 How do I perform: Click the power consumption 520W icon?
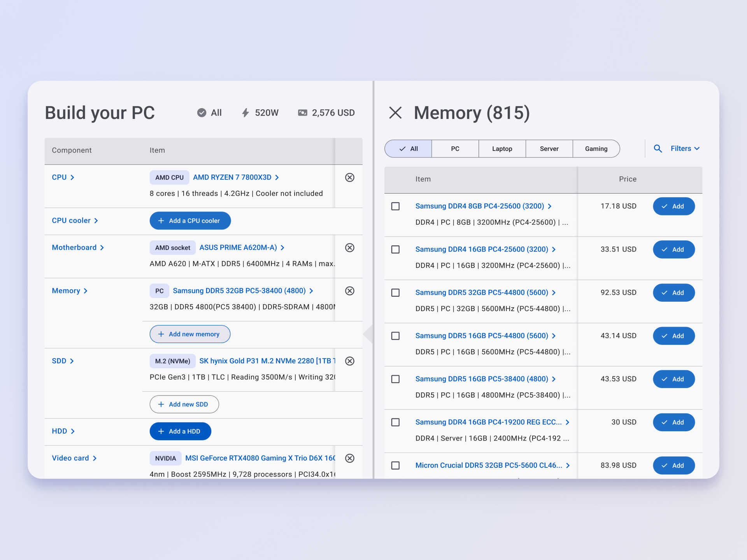click(245, 113)
